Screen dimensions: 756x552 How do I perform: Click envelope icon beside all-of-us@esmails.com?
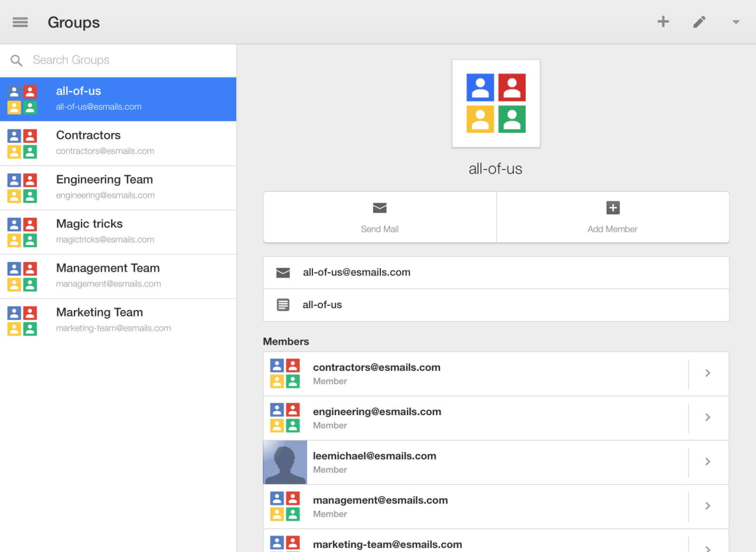coord(283,273)
